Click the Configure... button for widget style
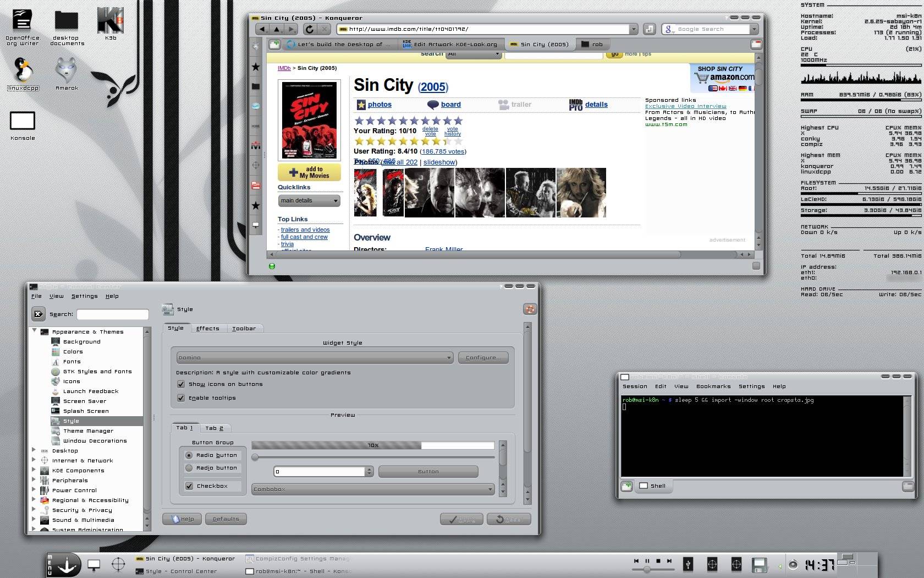Image resolution: width=924 pixels, height=578 pixels. (483, 358)
